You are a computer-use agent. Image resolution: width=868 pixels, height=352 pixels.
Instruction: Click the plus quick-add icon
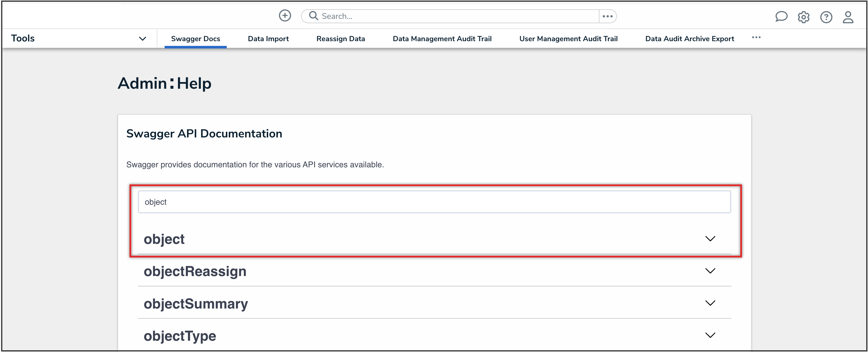tap(285, 16)
